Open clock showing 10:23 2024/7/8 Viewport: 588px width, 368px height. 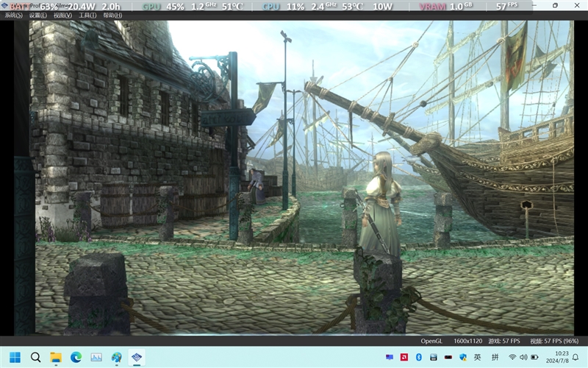[x=557, y=357]
